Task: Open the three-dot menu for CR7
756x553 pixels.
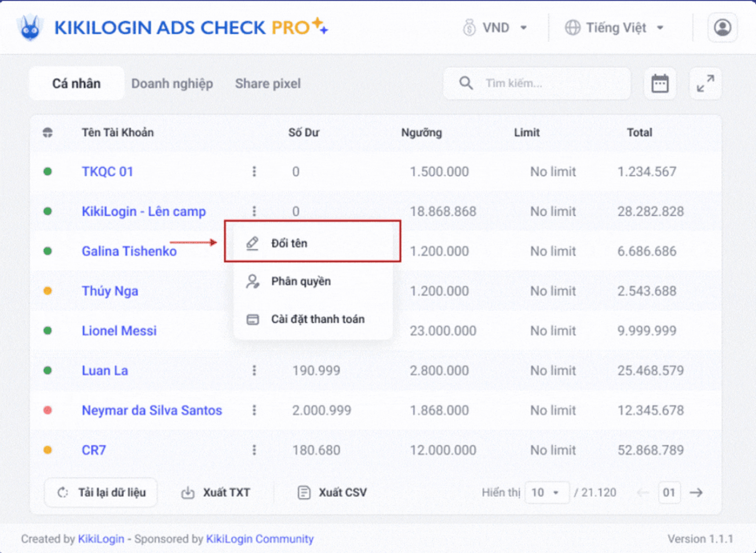Action: point(254,450)
